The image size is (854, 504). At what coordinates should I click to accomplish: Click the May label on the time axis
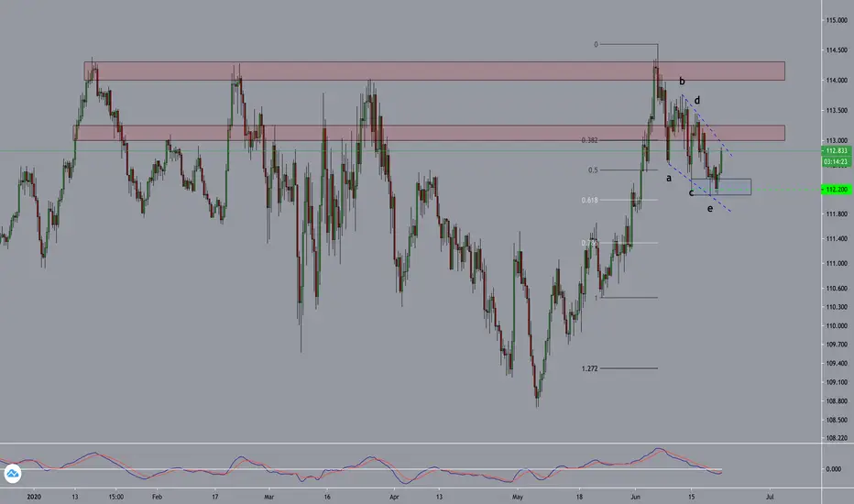click(518, 497)
